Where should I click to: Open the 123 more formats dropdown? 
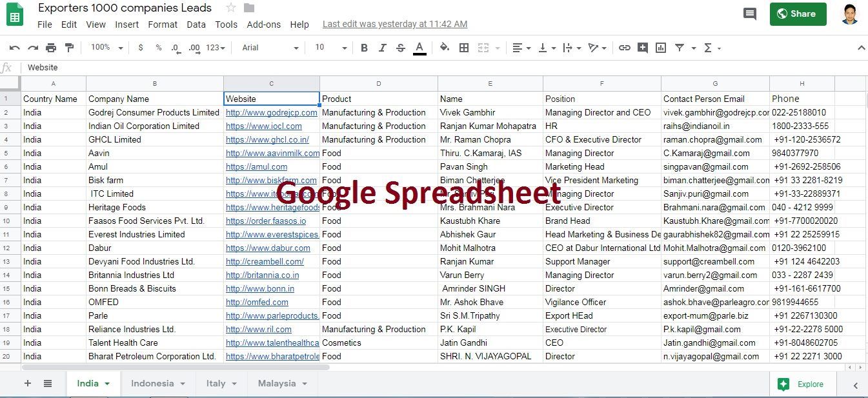[x=216, y=48]
